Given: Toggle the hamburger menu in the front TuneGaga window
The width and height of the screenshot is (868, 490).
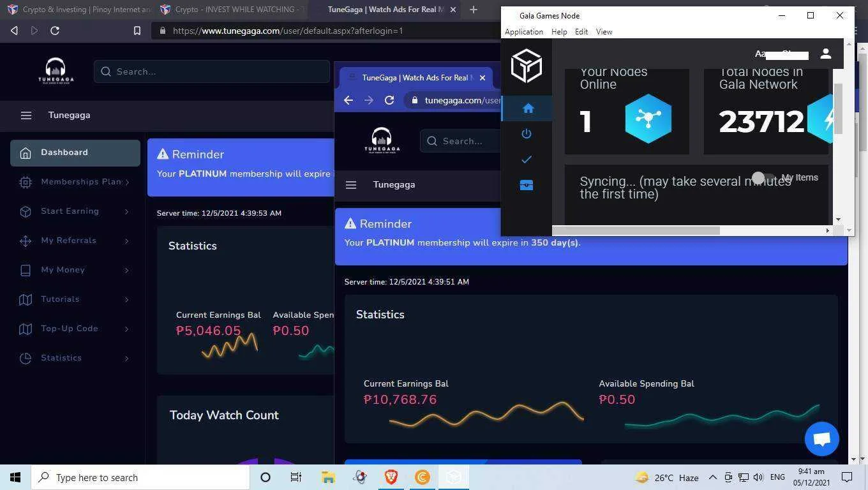Looking at the screenshot, I should point(350,185).
